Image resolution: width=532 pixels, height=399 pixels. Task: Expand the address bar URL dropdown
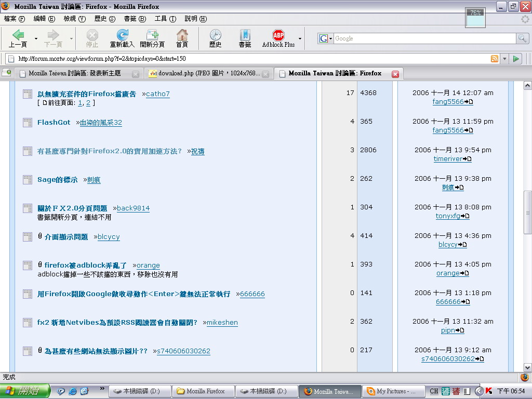(x=504, y=59)
